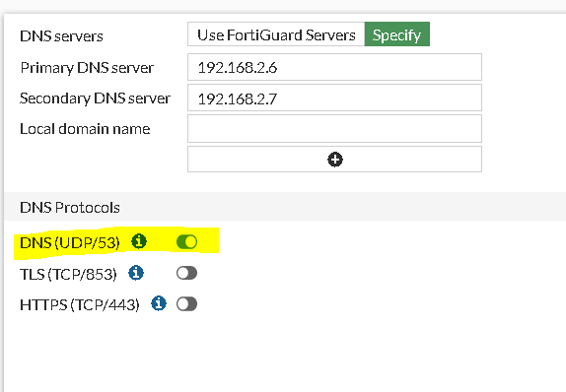Enable HTTPS (TCP/443) protocol toggle
Screen dimensions: 566x392
tap(186, 304)
